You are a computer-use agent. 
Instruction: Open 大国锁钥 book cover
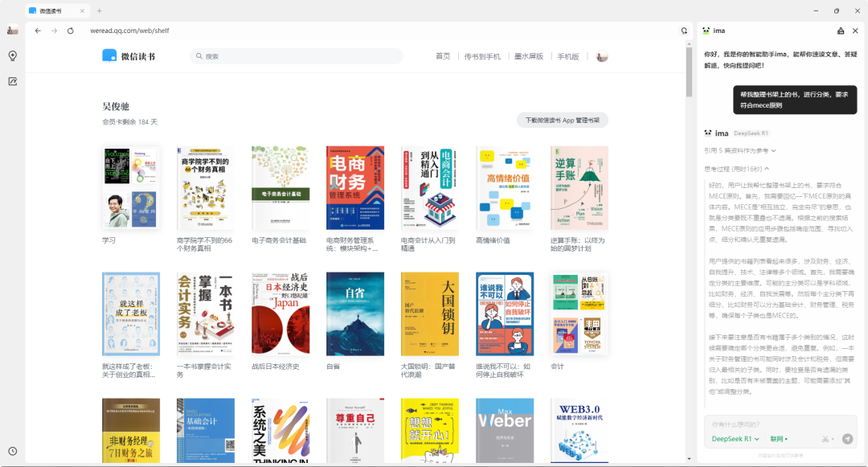click(429, 313)
